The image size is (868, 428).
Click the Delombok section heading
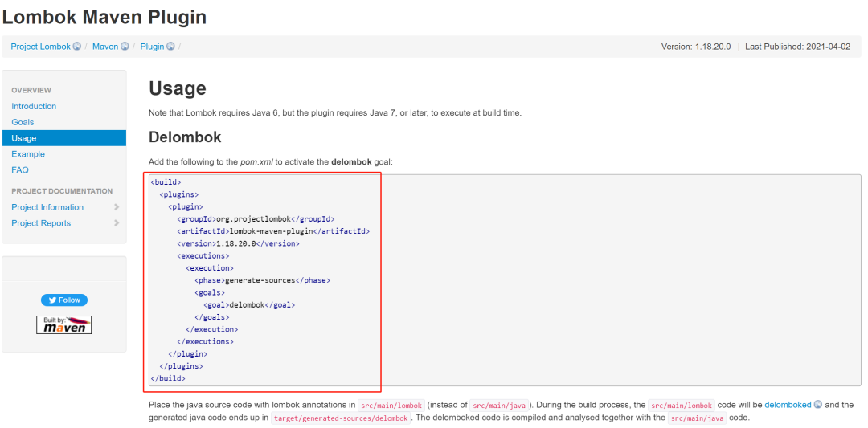pyautogui.click(x=185, y=137)
